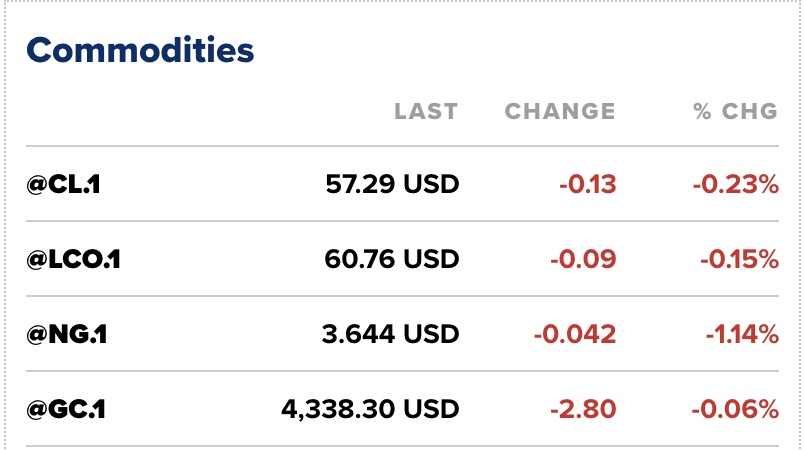Open the Commodities section heading
Image resolution: width=806 pixels, height=450 pixels.
tap(140, 49)
